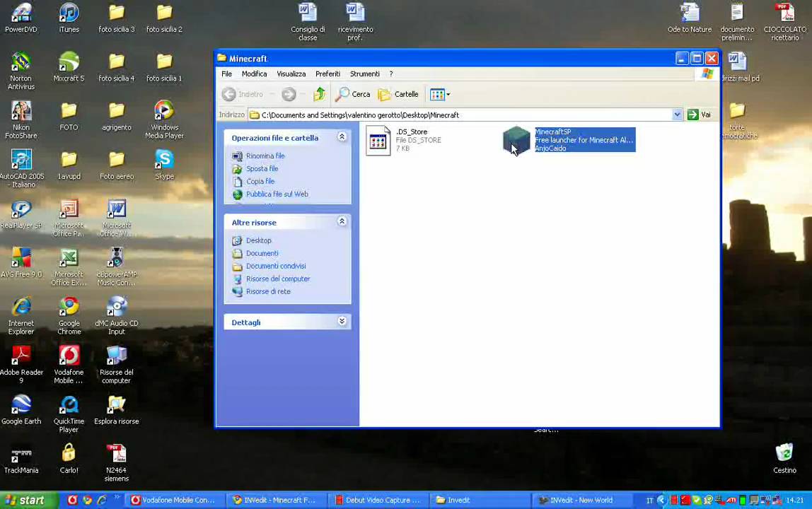Collapse the Operazioni file e cartella panel

point(342,136)
